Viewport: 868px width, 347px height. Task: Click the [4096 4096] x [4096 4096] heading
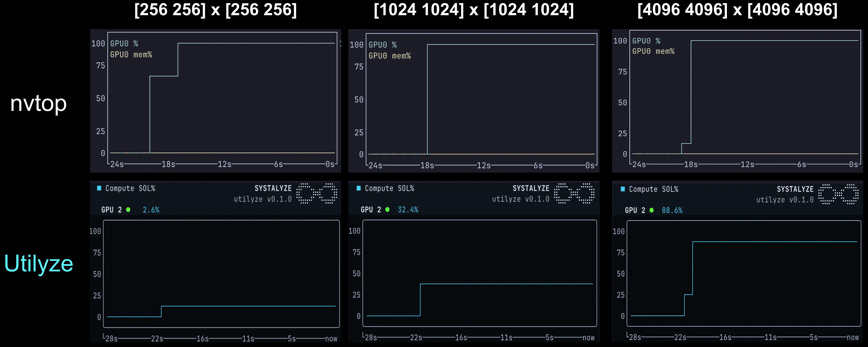tap(737, 10)
